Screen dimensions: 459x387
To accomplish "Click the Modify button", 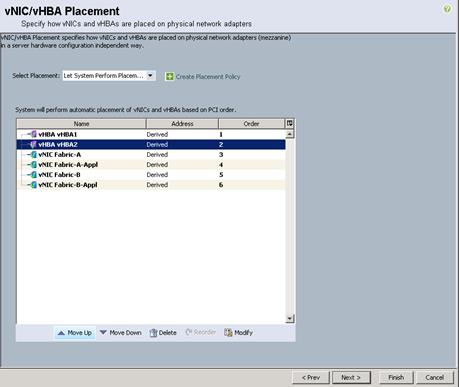I will point(238,333).
